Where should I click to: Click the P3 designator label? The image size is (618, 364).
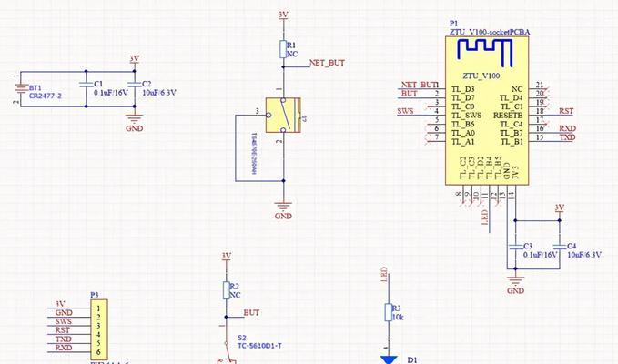click(95, 295)
